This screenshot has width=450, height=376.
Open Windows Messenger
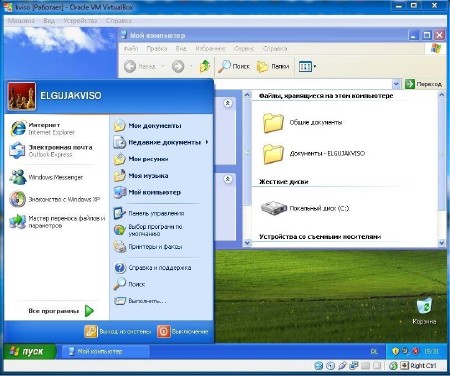pyautogui.click(x=46, y=177)
